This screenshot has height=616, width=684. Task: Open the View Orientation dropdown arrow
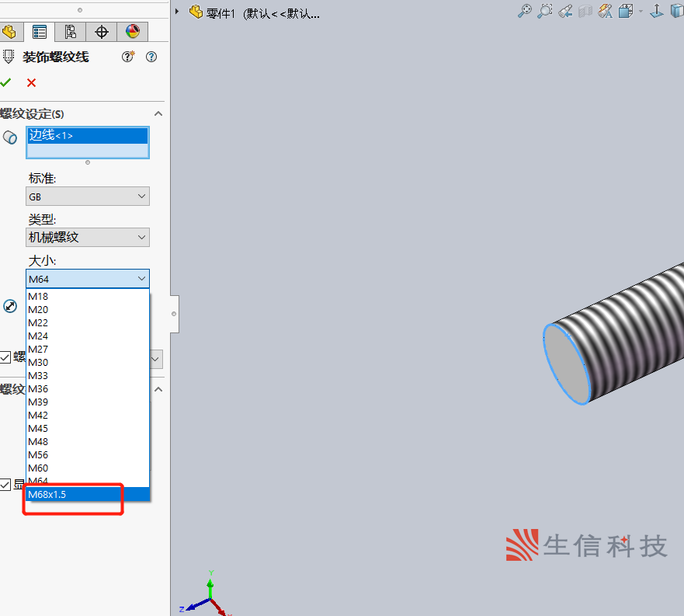click(x=641, y=12)
